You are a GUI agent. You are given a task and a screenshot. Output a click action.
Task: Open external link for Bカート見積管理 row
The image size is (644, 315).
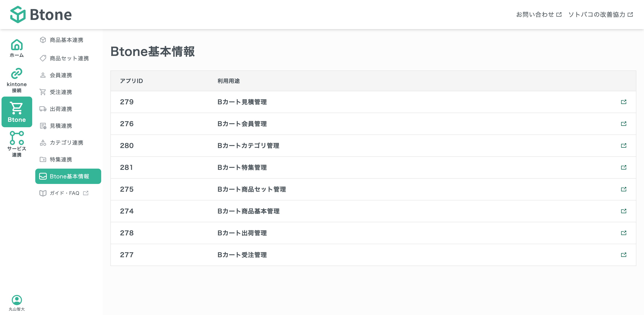click(x=624, y=102)
